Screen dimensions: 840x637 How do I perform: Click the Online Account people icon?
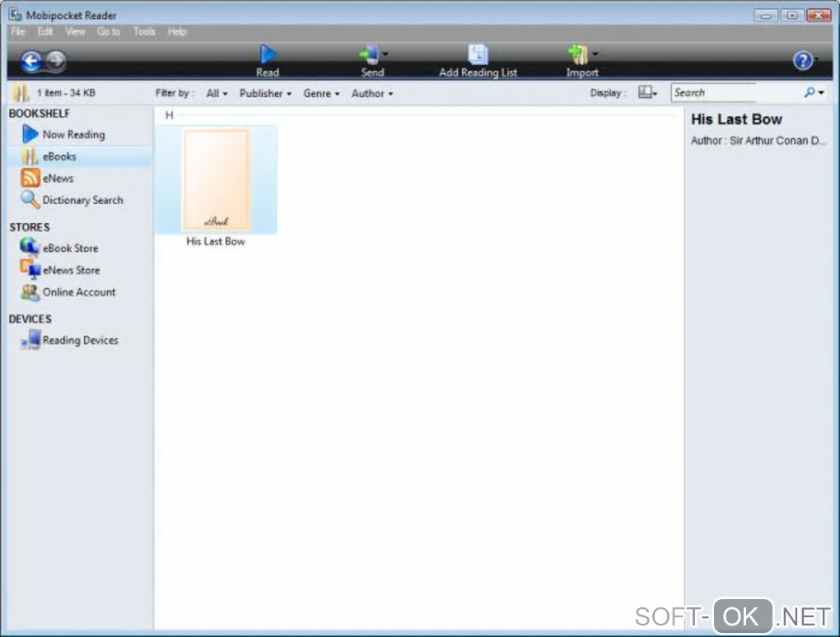(x=30, y=292)
